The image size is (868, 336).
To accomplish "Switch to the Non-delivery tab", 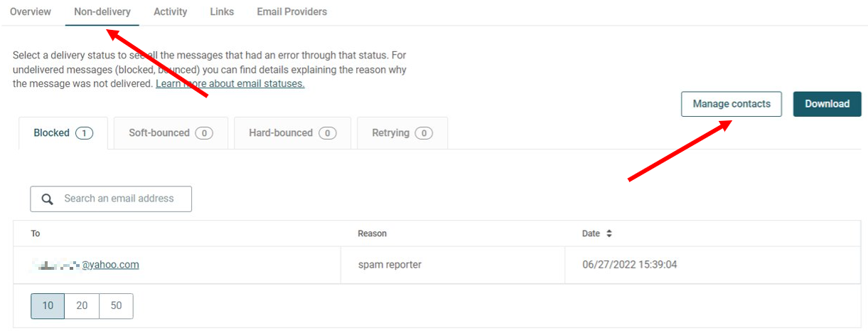I will [x=102, y=11].
